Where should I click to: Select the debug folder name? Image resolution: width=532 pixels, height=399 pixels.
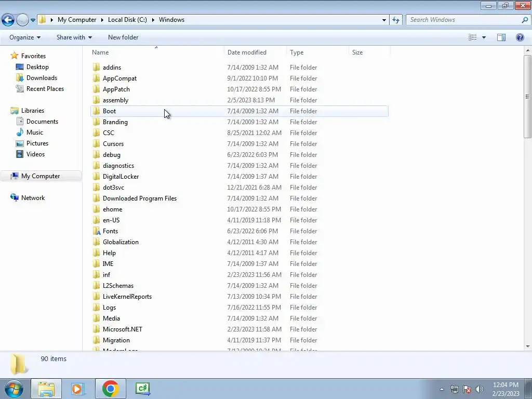pyautogui.click(x=112, y=155)
